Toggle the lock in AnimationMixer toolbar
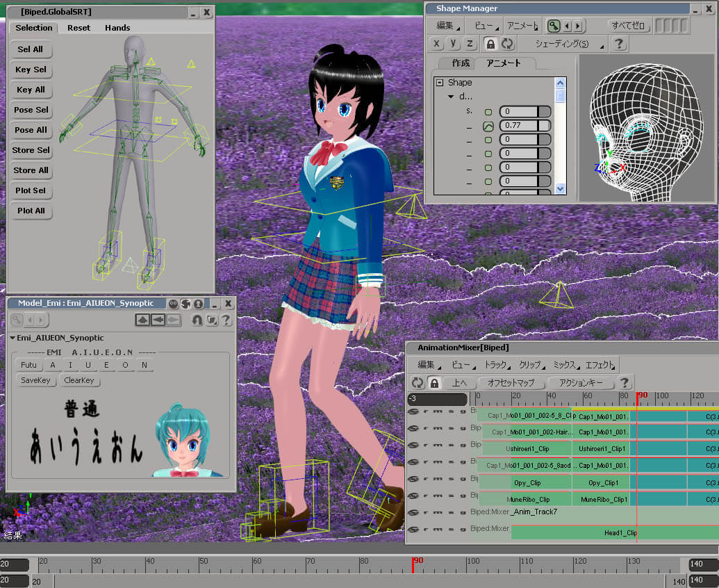The height and width of the screenshot is (588, 719). tap(434, 383)
